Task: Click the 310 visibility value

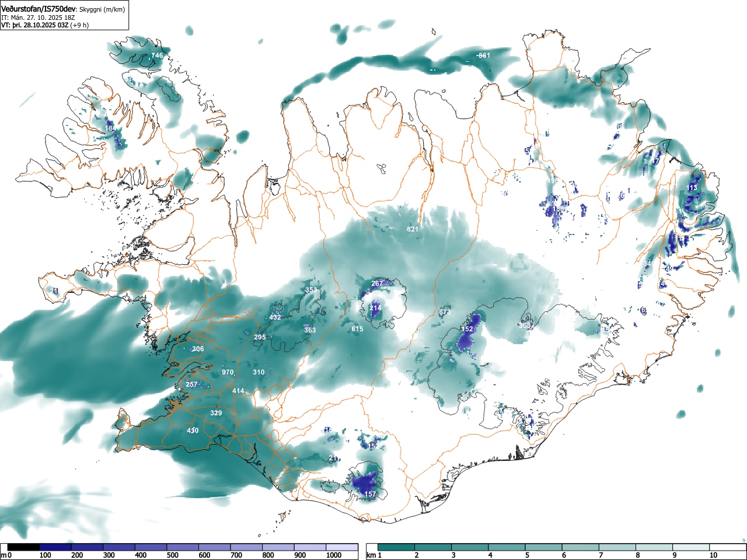Action: 259,372
